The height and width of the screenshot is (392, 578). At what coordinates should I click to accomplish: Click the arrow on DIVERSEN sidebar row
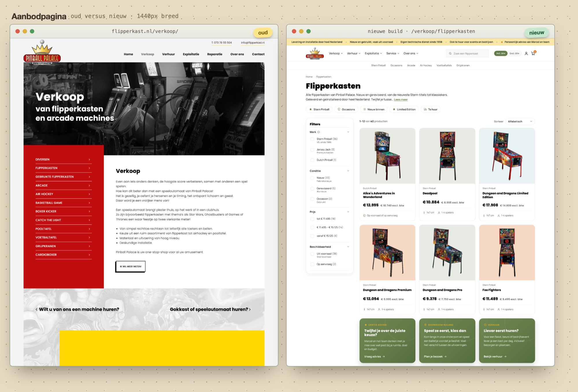click(89, 160)
